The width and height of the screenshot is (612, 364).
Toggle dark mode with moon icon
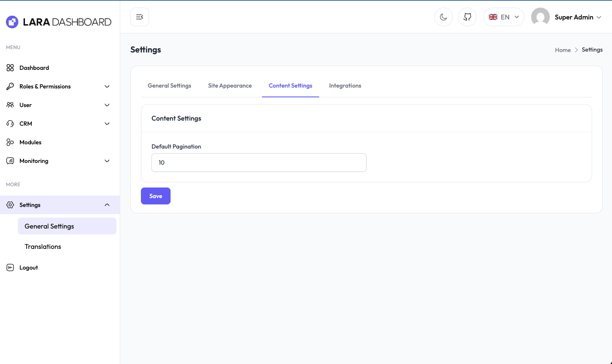tap(444, 17)
